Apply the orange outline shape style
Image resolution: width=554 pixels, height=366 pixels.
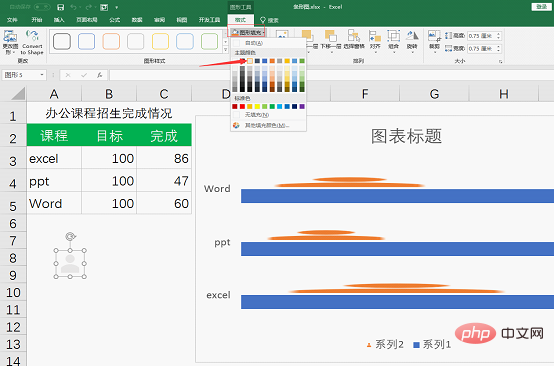111,41
